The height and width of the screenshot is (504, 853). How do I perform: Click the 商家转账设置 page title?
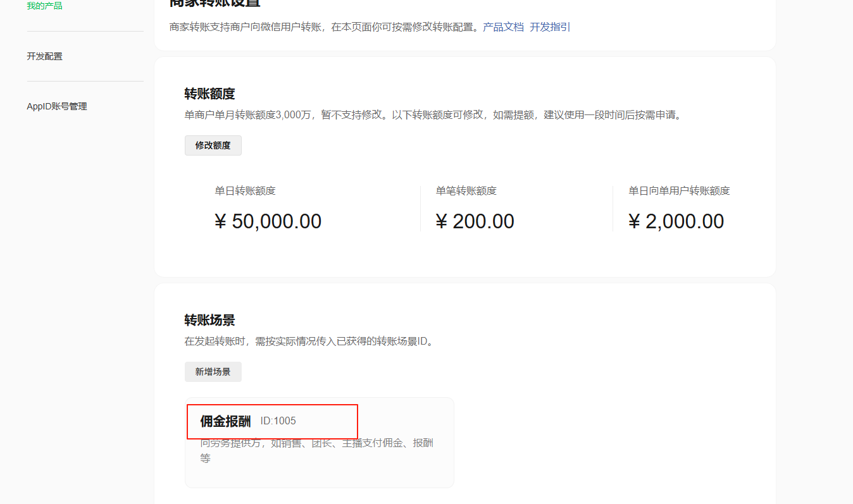(215, 3)
